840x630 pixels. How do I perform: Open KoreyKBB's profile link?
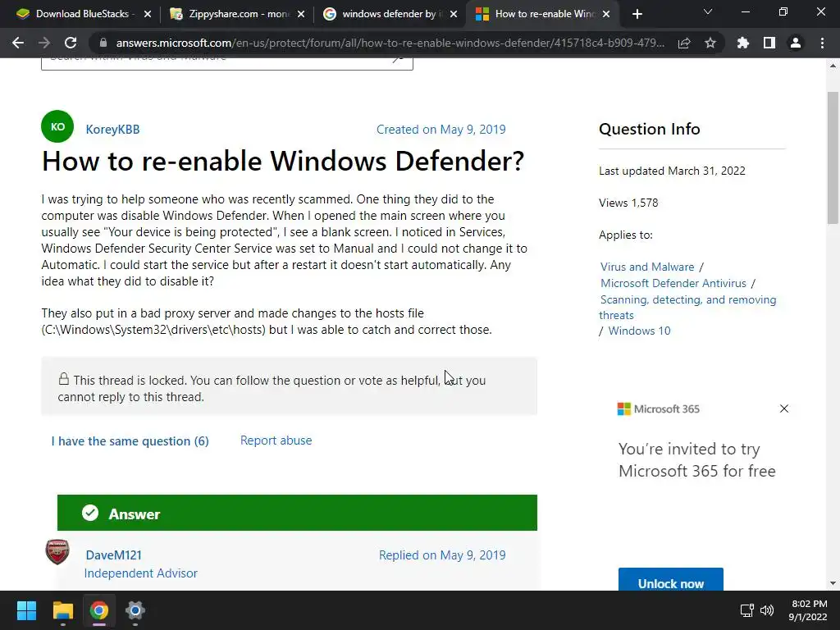tap(112, 129)
